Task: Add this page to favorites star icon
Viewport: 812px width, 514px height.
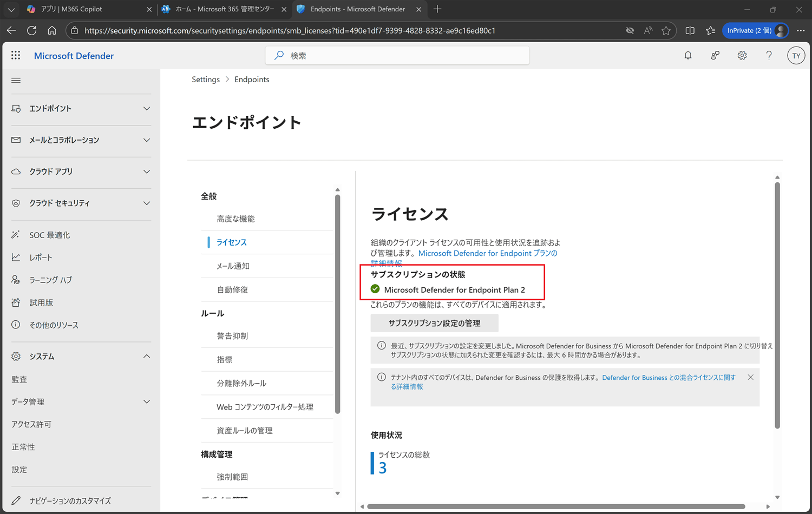Action: (666, 30)
